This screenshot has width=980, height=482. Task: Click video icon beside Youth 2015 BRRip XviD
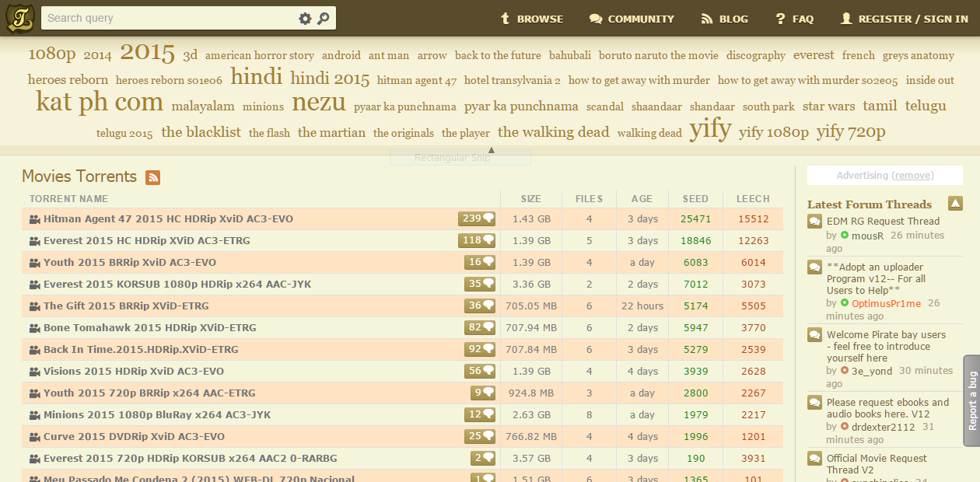point(34,263)
